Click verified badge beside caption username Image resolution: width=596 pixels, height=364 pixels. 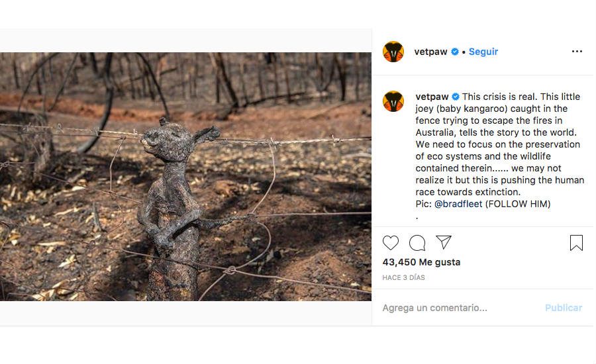(456, 97)
